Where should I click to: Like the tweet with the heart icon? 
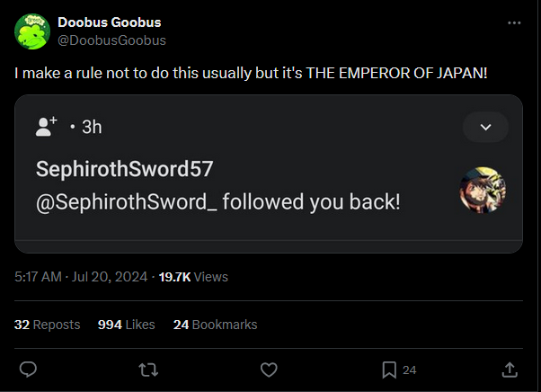tap(269, 370)
